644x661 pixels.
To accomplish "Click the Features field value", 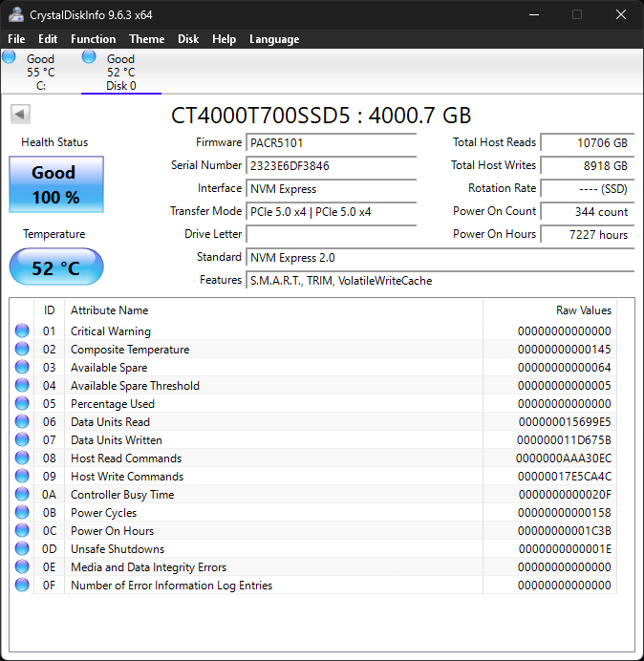I will click(440, 280).
